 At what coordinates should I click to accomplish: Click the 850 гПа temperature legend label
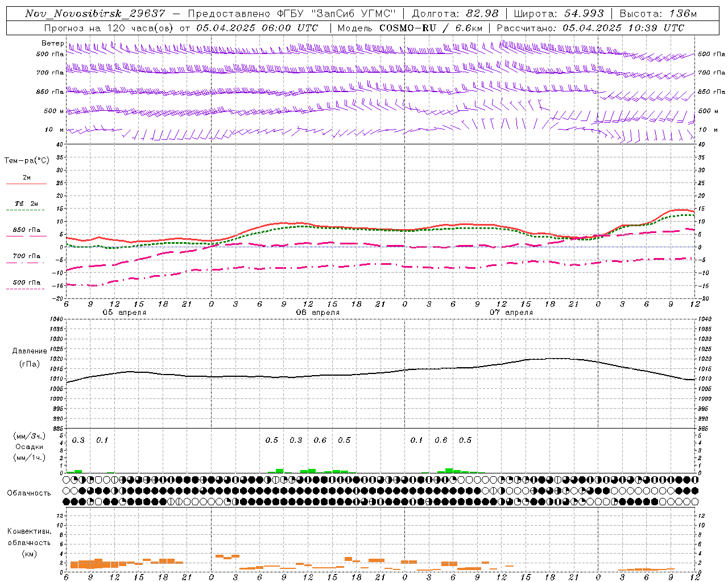coord(27,230)
